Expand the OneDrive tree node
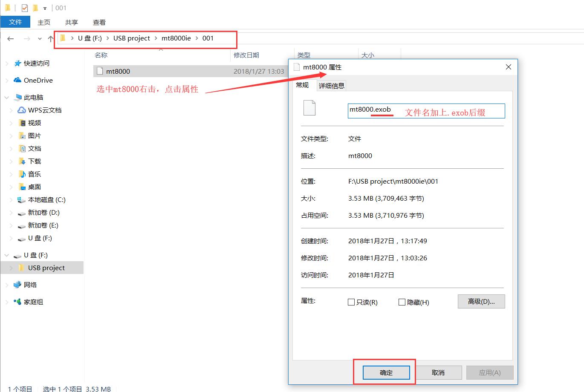Image resolution: width=584 pixels, height=392 pixels. (x=7, y=80)
